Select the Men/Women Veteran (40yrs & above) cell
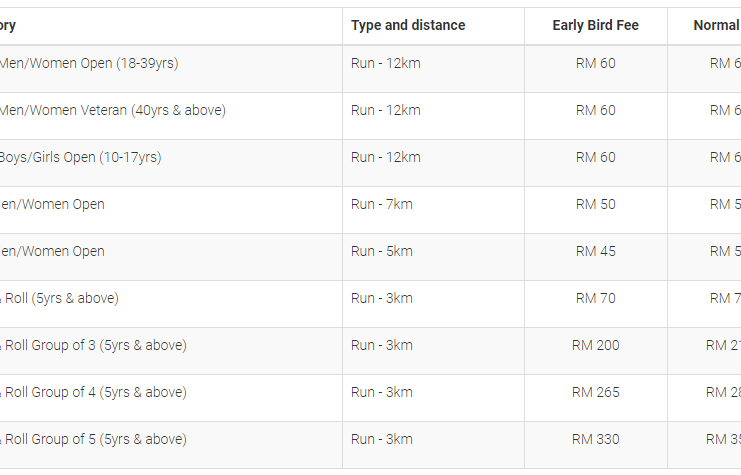 coord(112,110)
